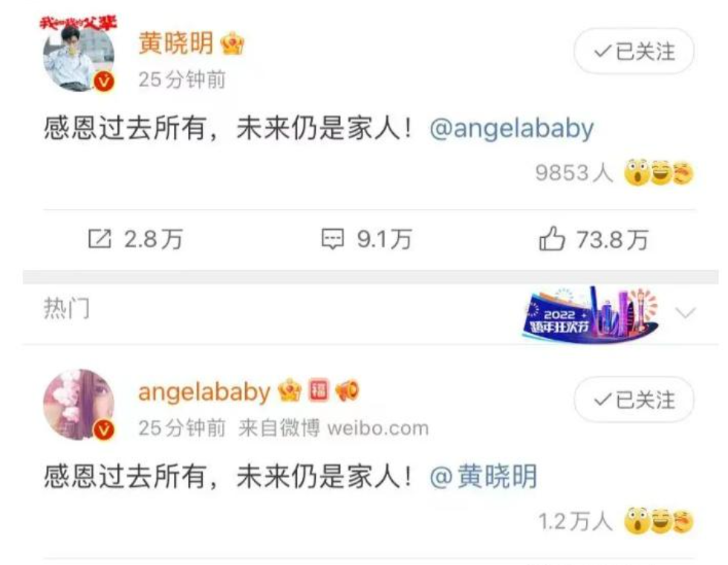Open reaction emojis beside 9853人

click(658, 172)
